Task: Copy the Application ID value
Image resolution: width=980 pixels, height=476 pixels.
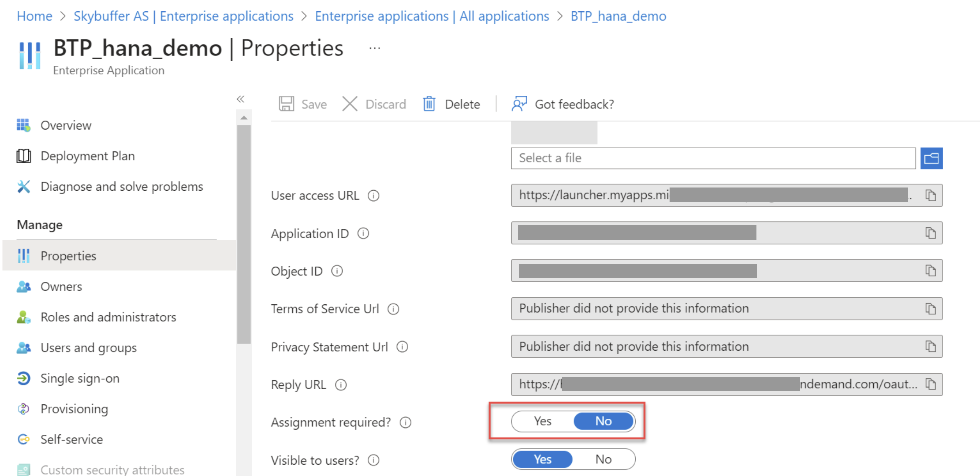Action: (x=930, y=233)
